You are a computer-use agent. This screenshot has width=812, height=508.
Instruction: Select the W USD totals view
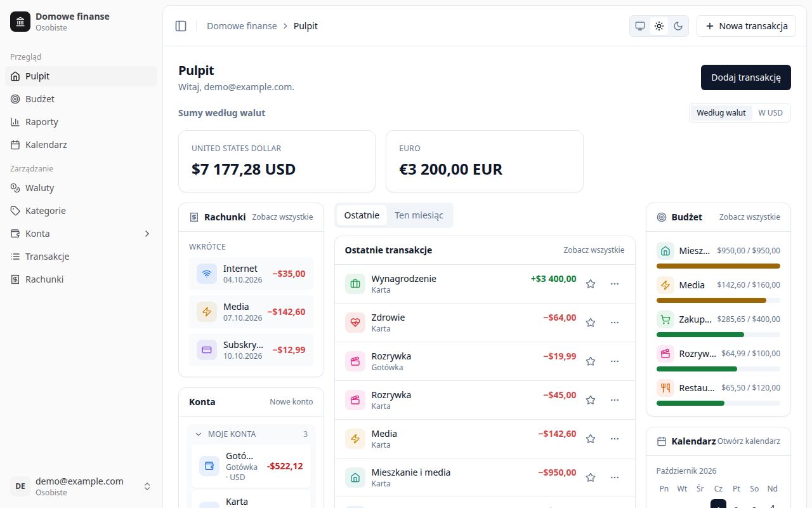pyautogui.click(x=770, y=113)
